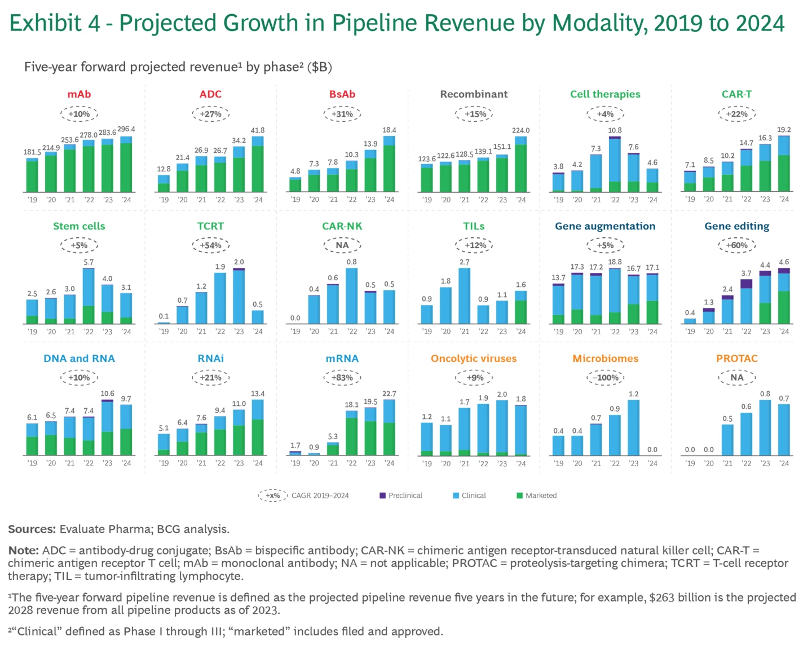Select the +83% CAGR badge above mRNA
812x650 pixels.
pyautogui.click(x=342, y=378)
